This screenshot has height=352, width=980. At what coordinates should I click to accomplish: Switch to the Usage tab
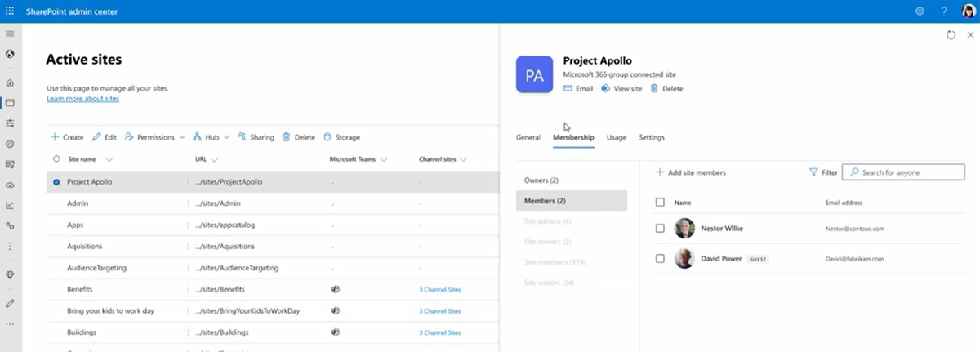point(616,137)
